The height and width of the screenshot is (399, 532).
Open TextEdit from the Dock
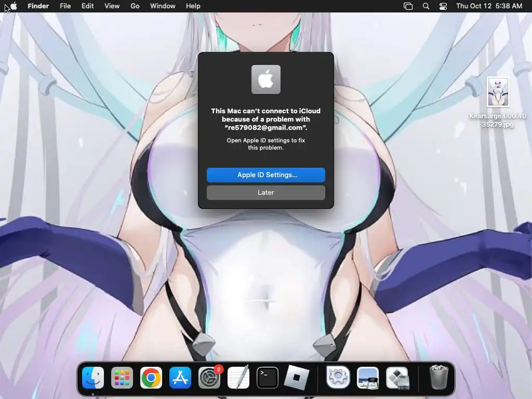click(x=238, y=378)
